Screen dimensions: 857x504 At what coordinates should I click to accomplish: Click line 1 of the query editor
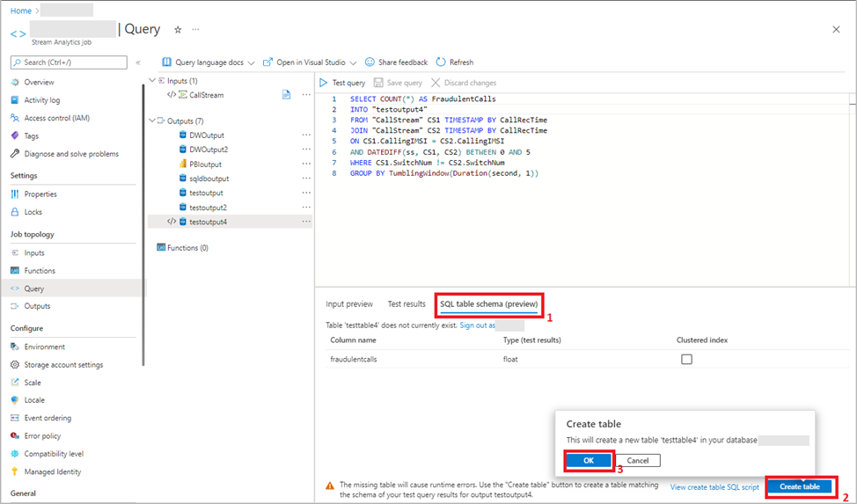tap(422, 99)
